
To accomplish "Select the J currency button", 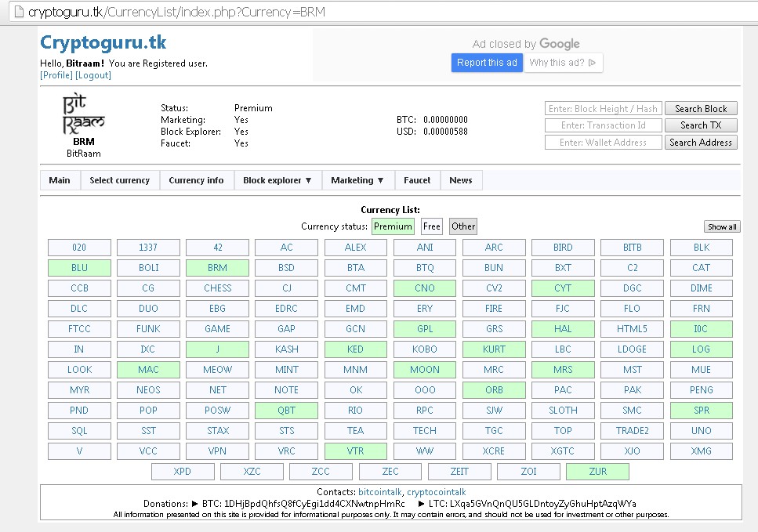I will pyautogui.click(x=218, y=349).
